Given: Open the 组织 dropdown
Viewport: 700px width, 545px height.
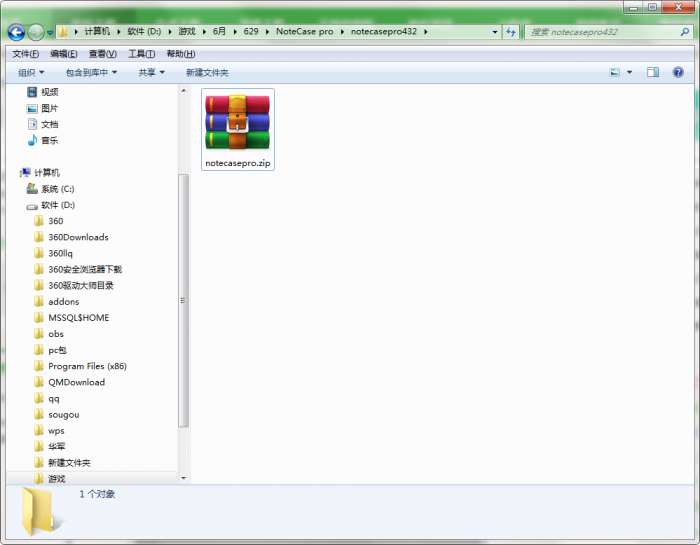Looking at the screenshot, I should [x=31, y=72].
